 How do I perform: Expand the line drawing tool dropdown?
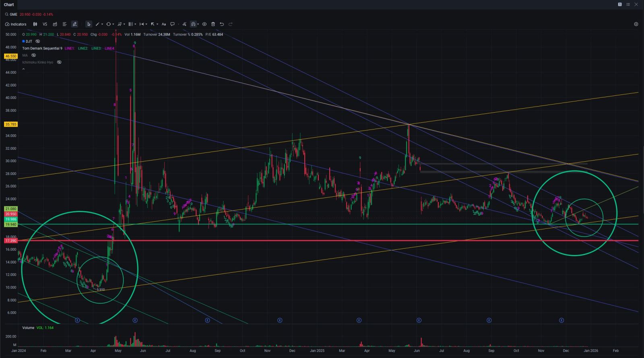pyautogui.click(x=102, y=24)
